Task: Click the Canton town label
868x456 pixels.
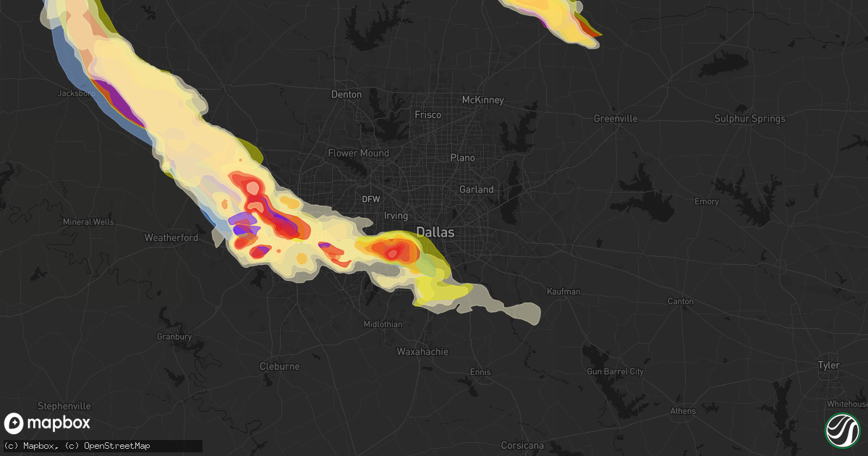Action: 680,301
